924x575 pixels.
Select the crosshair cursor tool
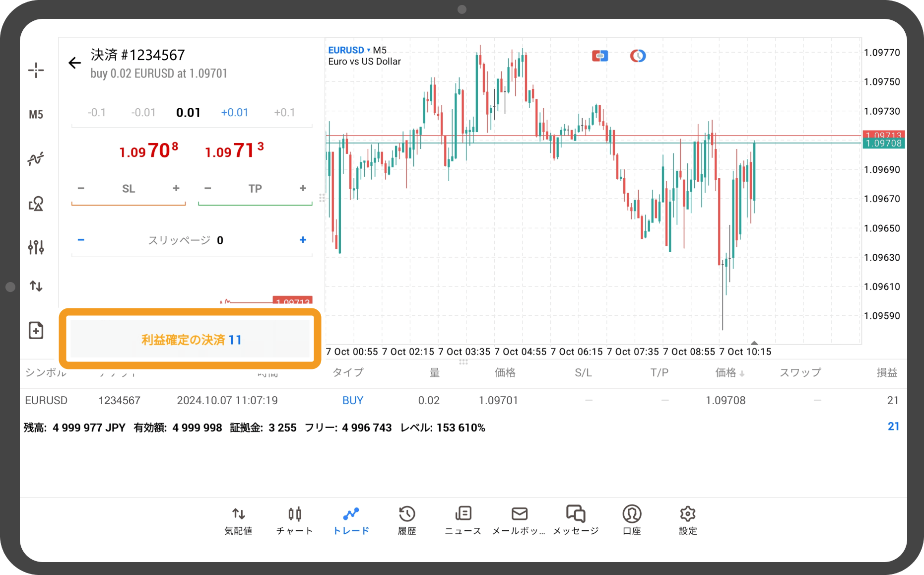[x=36, y=70]
